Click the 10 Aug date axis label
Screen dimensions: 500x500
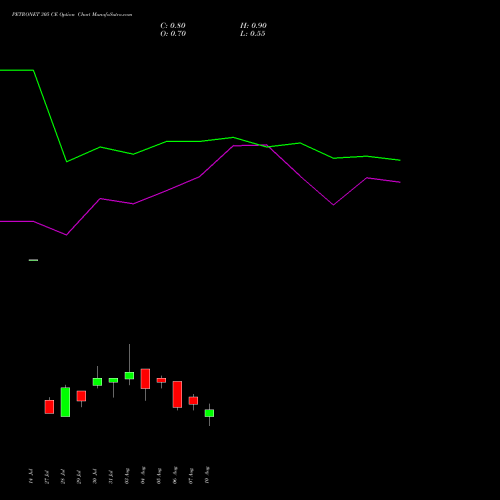click(207, 475)
